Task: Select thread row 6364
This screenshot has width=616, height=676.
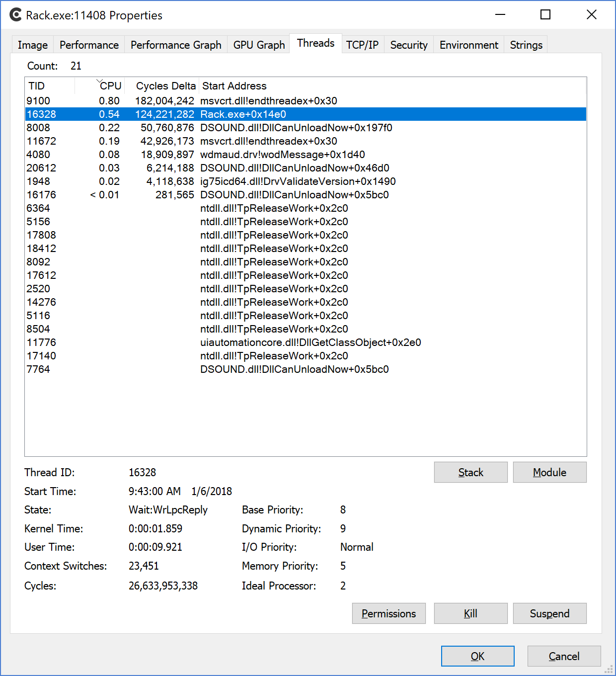Action: (306, 208)
